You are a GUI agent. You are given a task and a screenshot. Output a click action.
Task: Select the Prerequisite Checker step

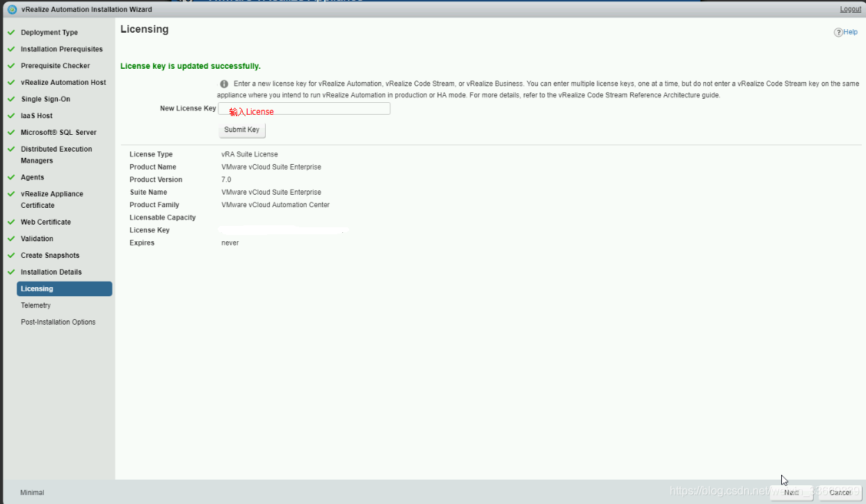click(x=56, y=66)
